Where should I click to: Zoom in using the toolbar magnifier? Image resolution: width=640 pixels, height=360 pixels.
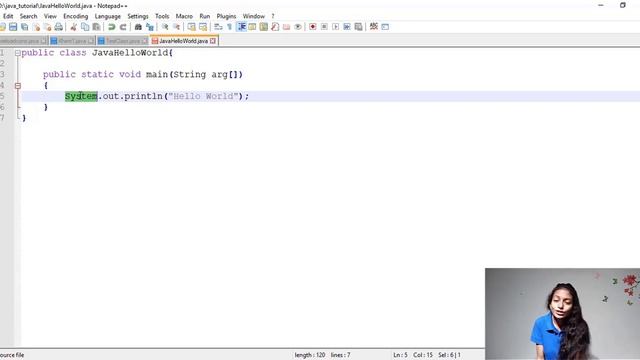[165, 27]
